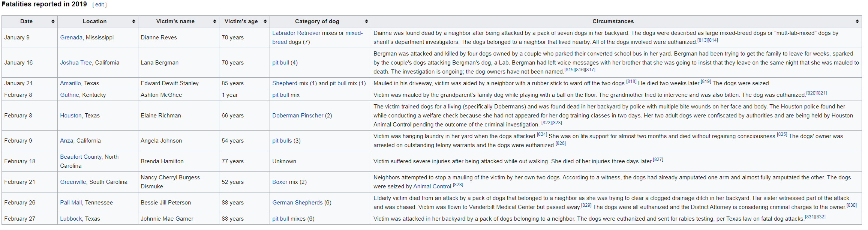Sort by Circumstances column arrows
This screenshot has width=868, height=230.
[857, 21]
